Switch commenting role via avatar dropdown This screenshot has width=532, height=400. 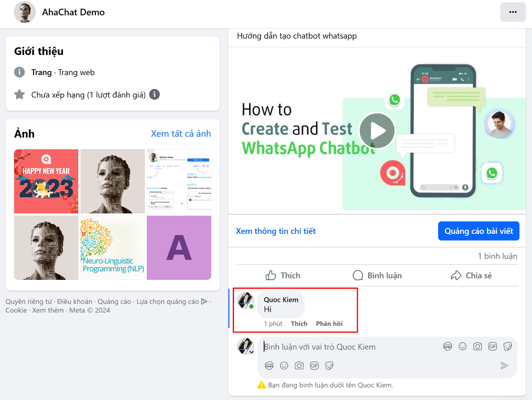[246, 347]
